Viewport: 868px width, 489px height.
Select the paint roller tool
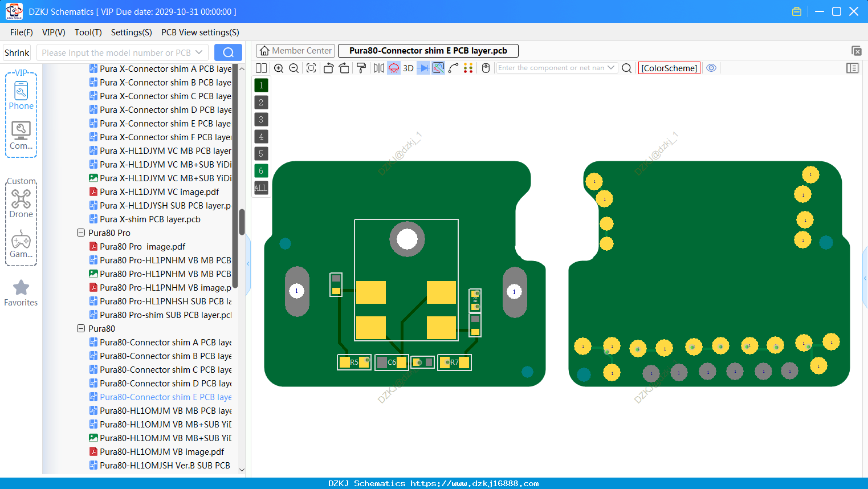click(361, 68)
